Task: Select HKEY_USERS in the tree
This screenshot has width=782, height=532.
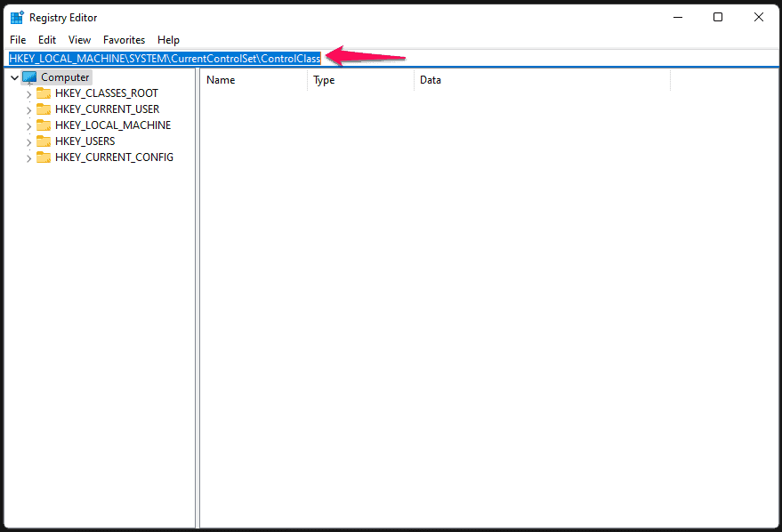Action: pos(85,141)
